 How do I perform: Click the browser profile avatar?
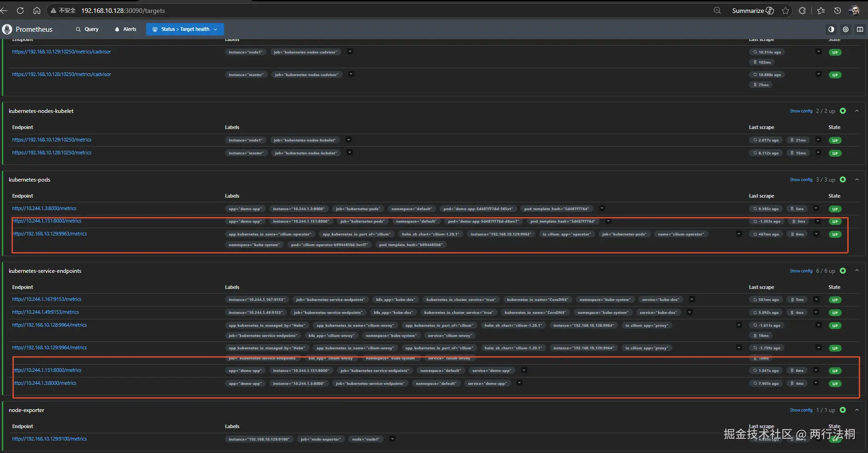pyautogui.click(x=855, y=11)
